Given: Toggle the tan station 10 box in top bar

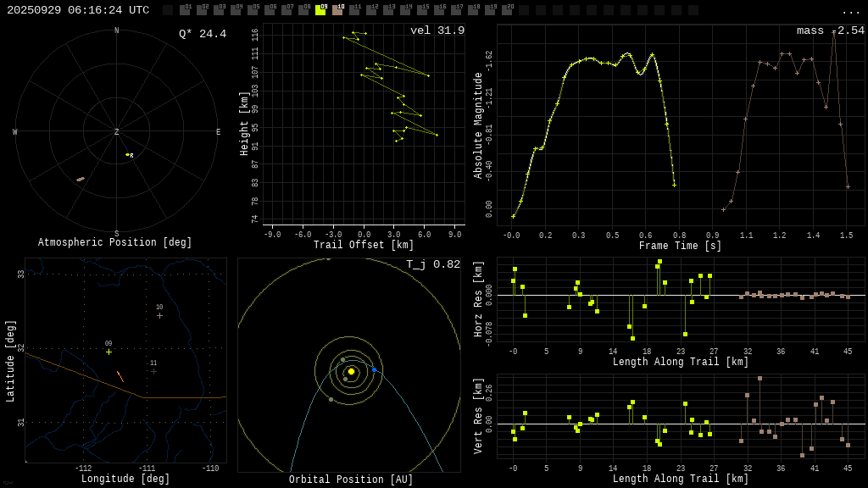Looking at the screenshot, I should click(x=337, y=10).
